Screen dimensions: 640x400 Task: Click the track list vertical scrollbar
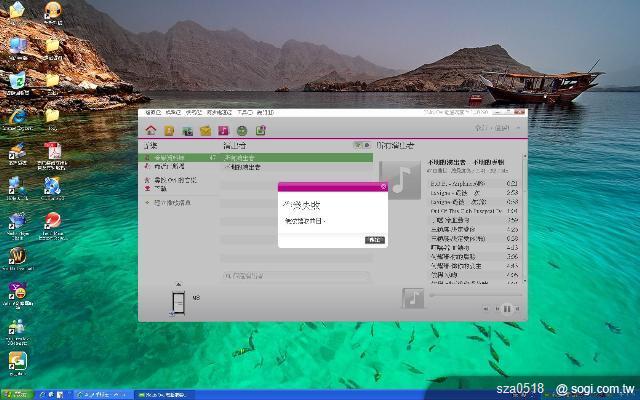524,219
